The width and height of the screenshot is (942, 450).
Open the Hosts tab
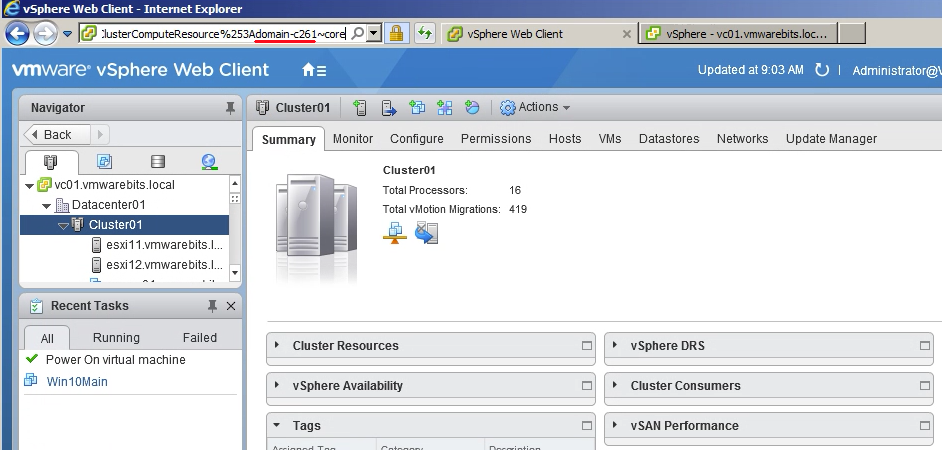coord(565,139)
